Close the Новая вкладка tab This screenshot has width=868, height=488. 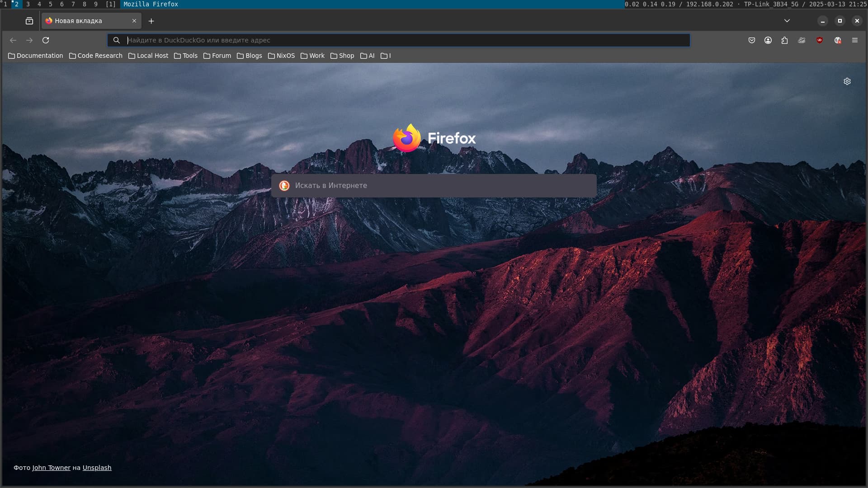click(134, 21)
